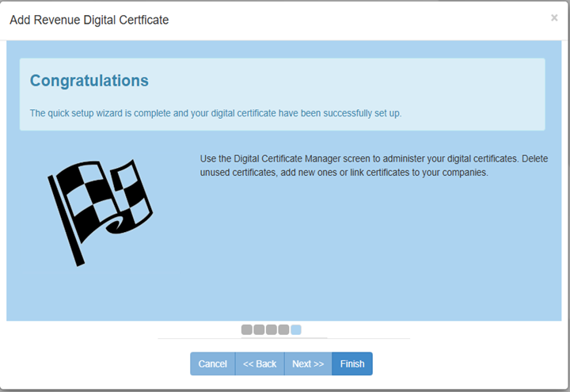
Task: Close the Add Revenue Digital Certificate dialog
Action: (x=554, y=18)
